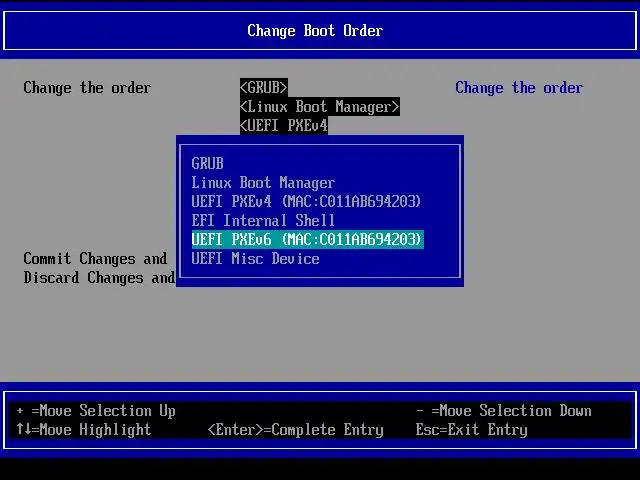Choose UEFI PXEv4 (MAC:C011AB694203) popup entry

point(306,201)
